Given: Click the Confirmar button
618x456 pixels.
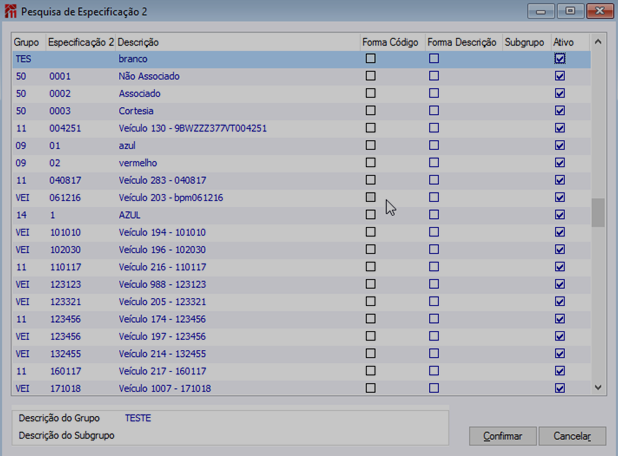Looking at the screenshot, I should coord(503,436).
